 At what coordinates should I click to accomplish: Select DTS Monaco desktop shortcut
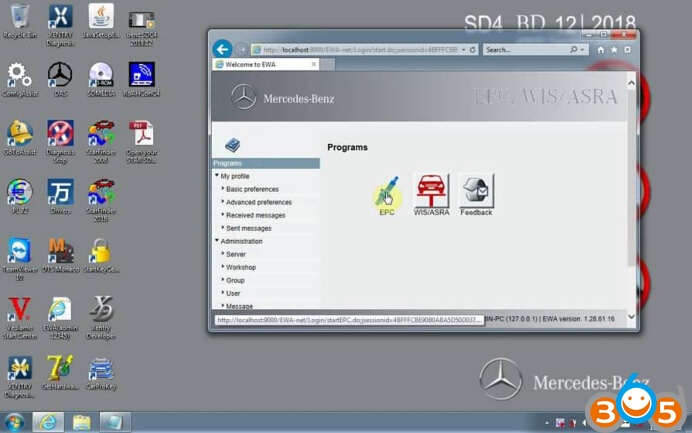(61, 255)
